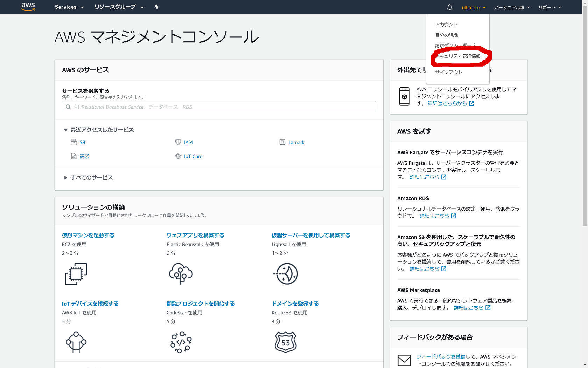Select 請求ダッシュボード from account menu
The height and width of the screenshot is (368, 588).
click(455, 46)
